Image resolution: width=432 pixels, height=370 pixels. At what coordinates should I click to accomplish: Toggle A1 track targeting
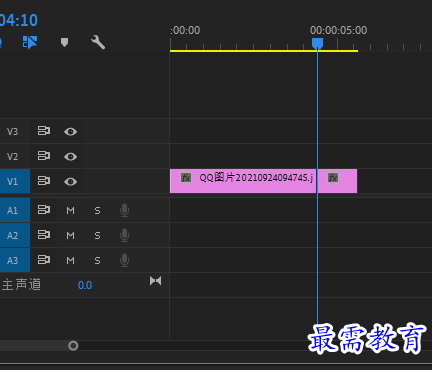coord(15,210)
